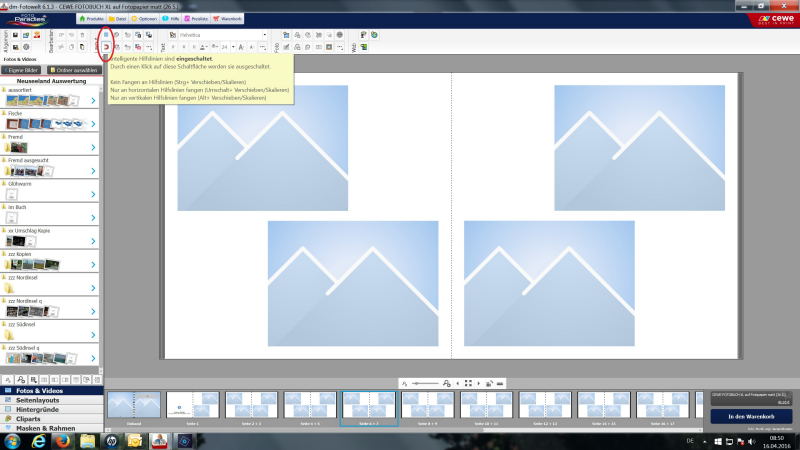Click the bottom photo placeholder on right page

[549, 284]
